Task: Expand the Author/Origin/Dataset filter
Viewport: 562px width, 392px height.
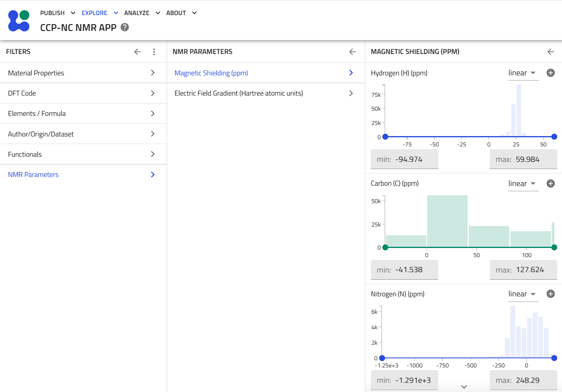Action: [83, 134]
